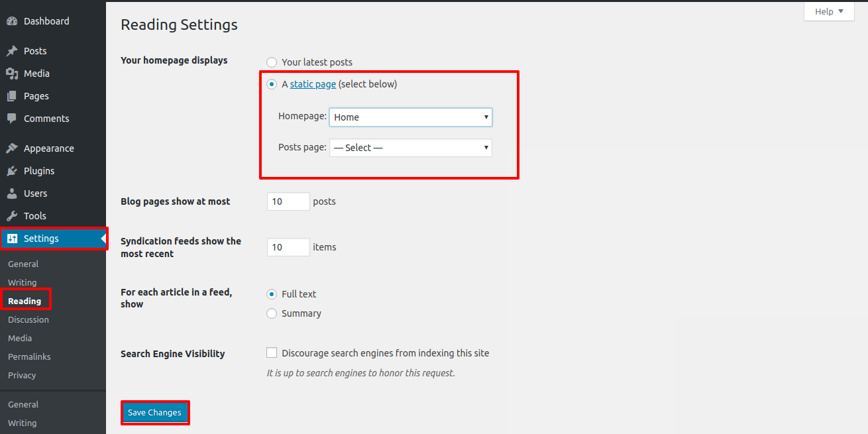
Task: Expand the Help dropdown tab
Action: tap(829, 11)
